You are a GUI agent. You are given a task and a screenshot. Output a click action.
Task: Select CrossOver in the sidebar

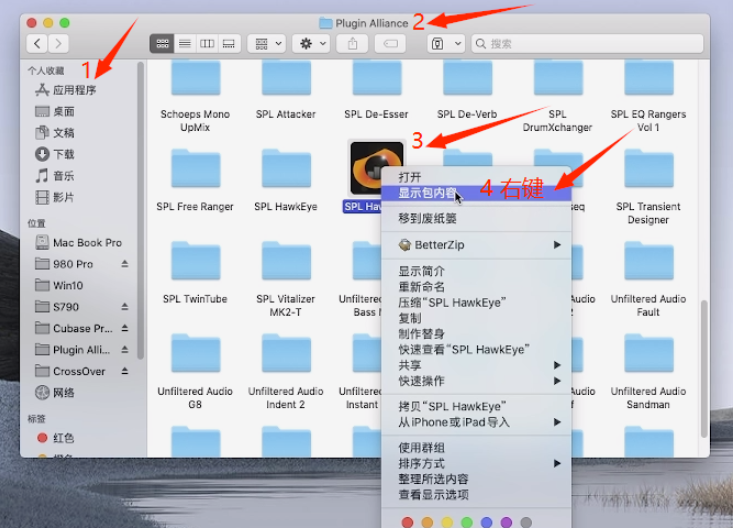point(70,371)
